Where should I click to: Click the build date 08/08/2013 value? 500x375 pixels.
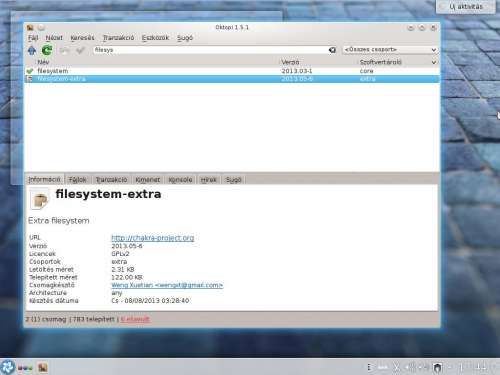pyautogui.click(x=150, y=301)
